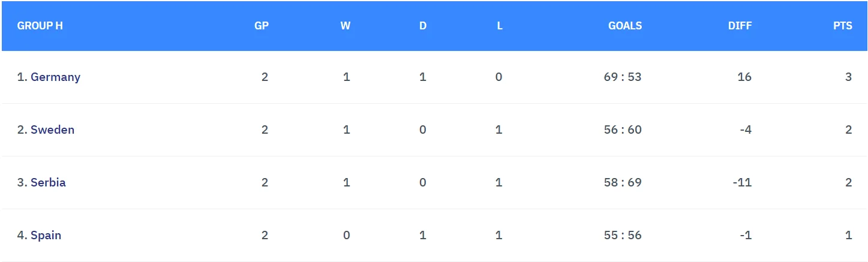This screenshot has width=868, height=262.
Task: Click Germany's points value 3
Action: (848, 77)
